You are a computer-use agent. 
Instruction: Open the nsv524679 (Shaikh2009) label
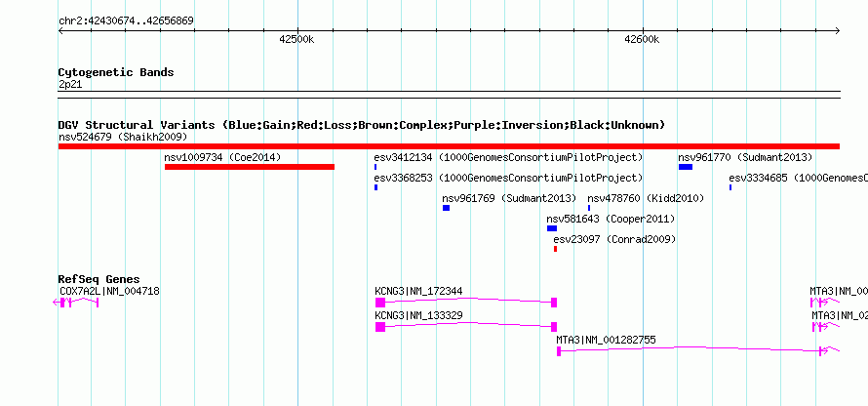(123, 137)
